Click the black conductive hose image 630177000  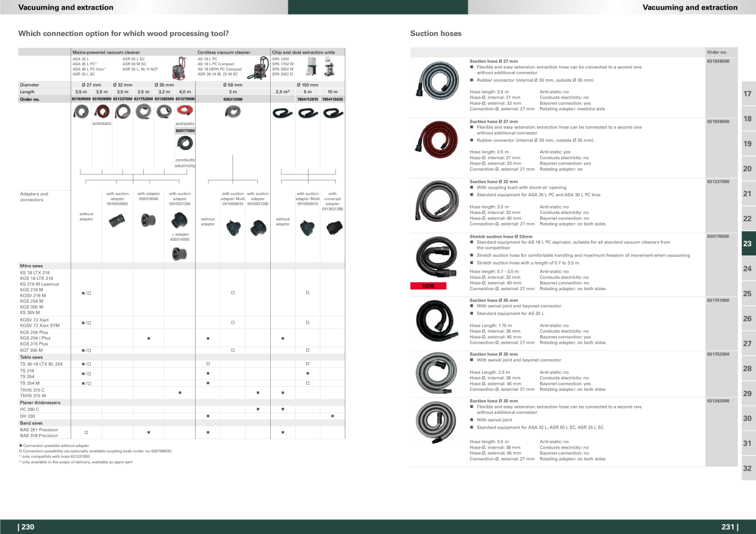click(x=185, y=144)
